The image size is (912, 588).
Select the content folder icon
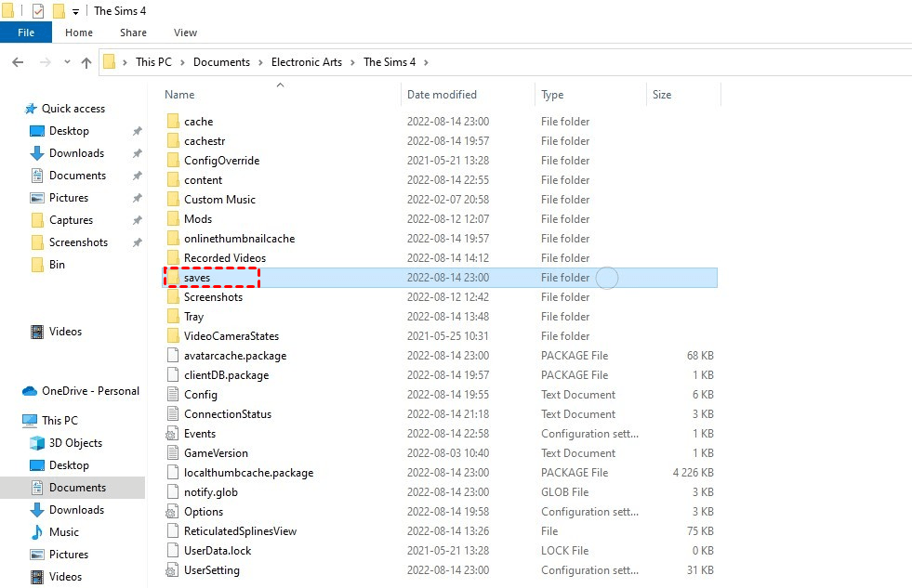(173, 179)
